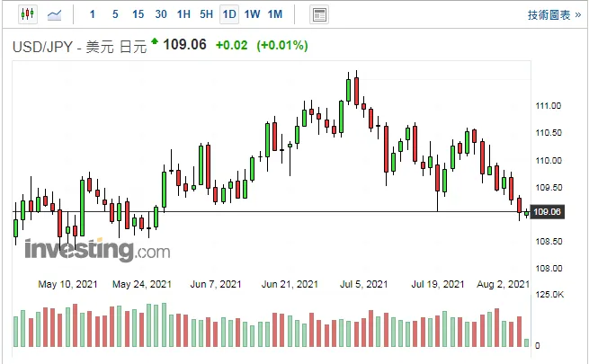Click the Jul 5, 2021 date label

coord(363,284)
